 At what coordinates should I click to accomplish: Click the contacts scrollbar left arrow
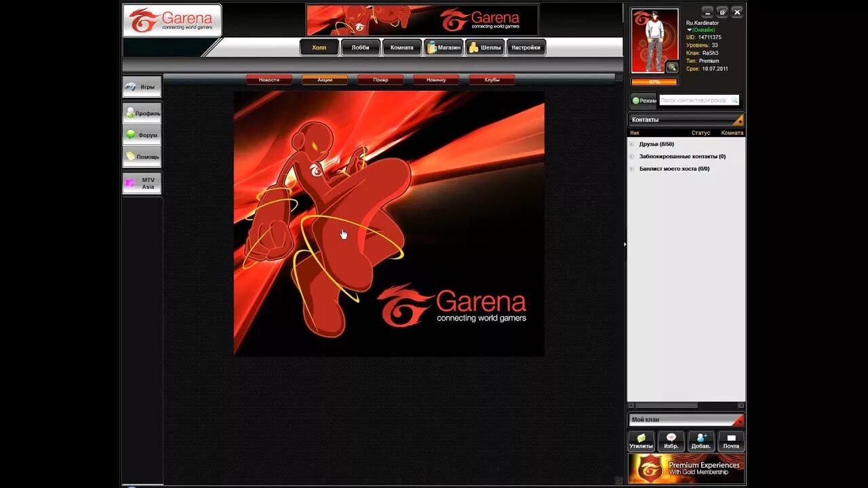631,405
